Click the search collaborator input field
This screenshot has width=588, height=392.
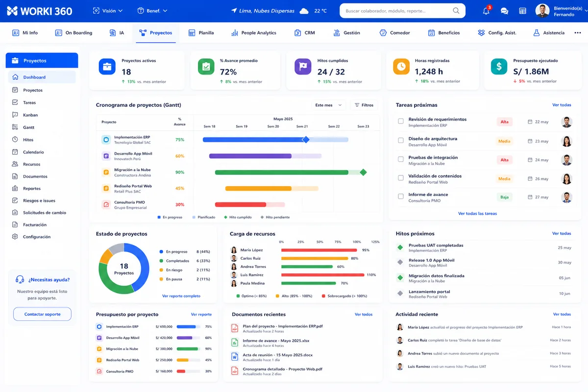point(402,11)
